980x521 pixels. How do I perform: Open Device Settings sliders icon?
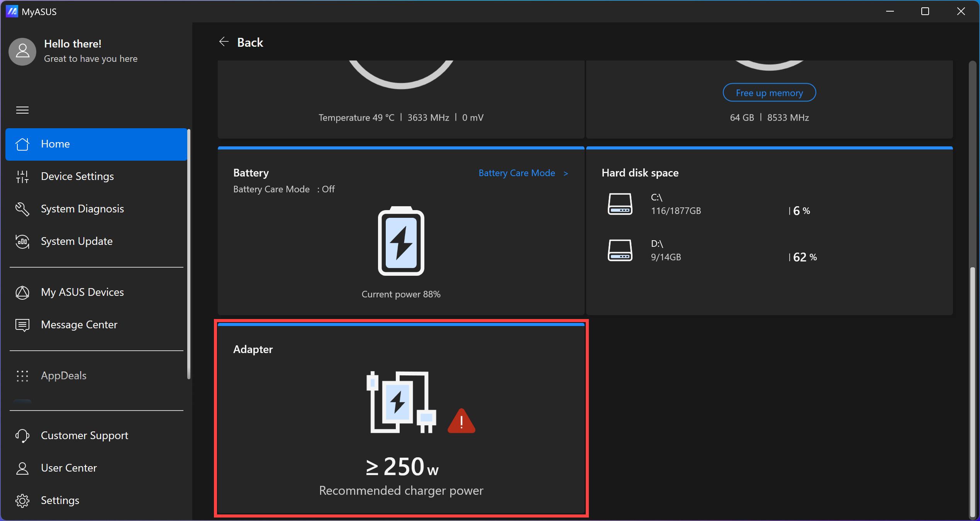(x=22, y=176)
